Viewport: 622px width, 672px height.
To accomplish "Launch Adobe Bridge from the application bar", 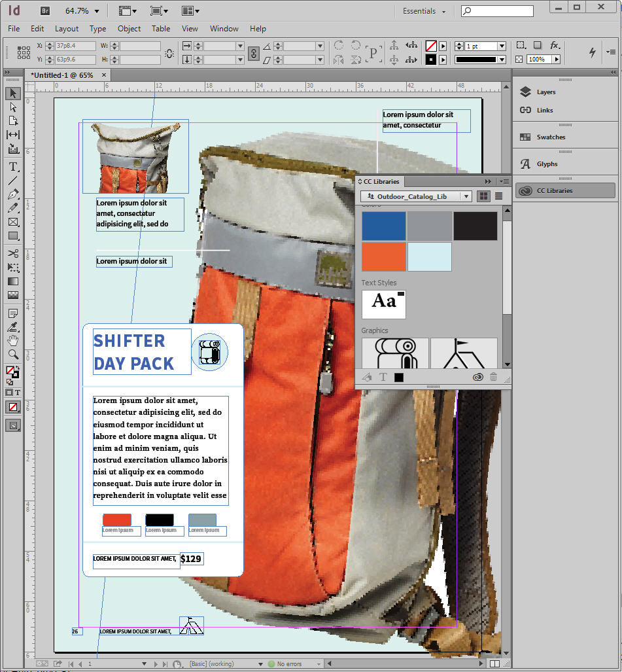I will pos(44,10).
